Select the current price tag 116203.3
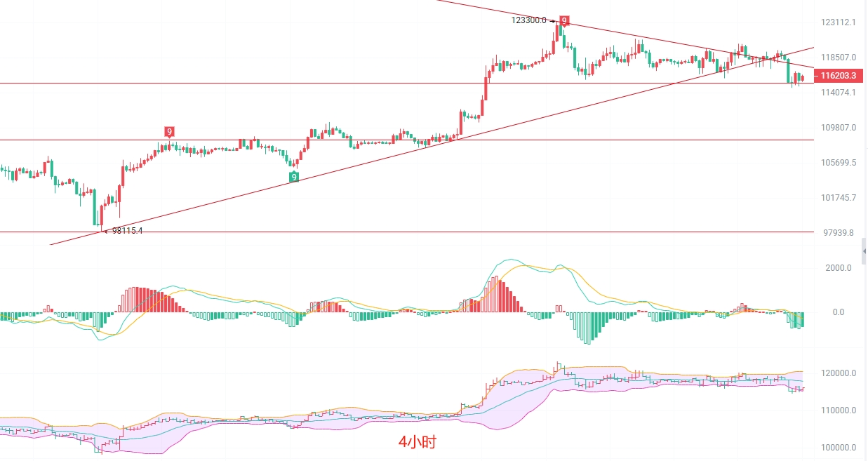 pos(838,75)
